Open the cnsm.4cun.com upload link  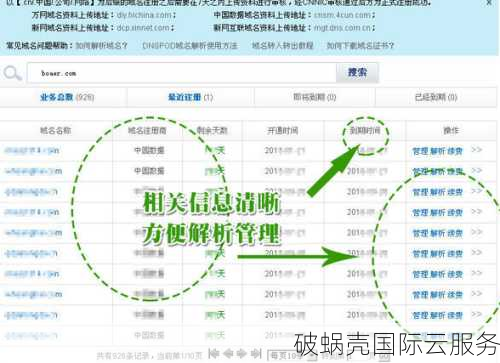pyautogui.click(x=342, y=15)
